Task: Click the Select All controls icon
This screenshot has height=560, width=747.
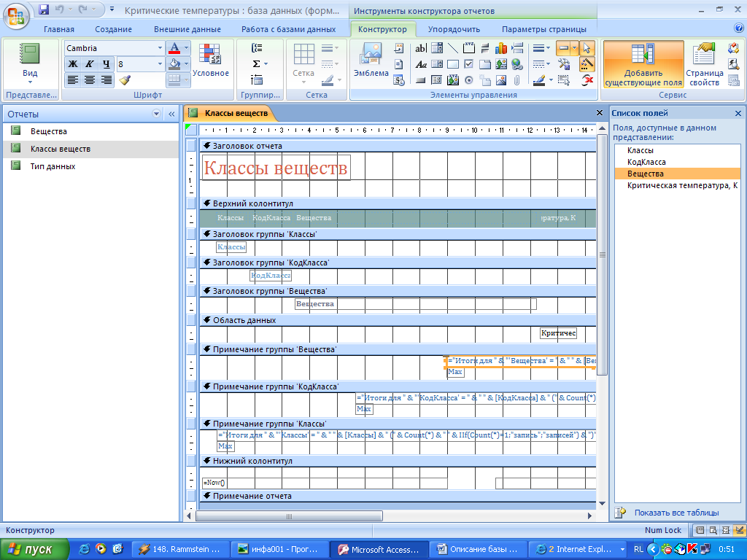Action: point(564,80)
